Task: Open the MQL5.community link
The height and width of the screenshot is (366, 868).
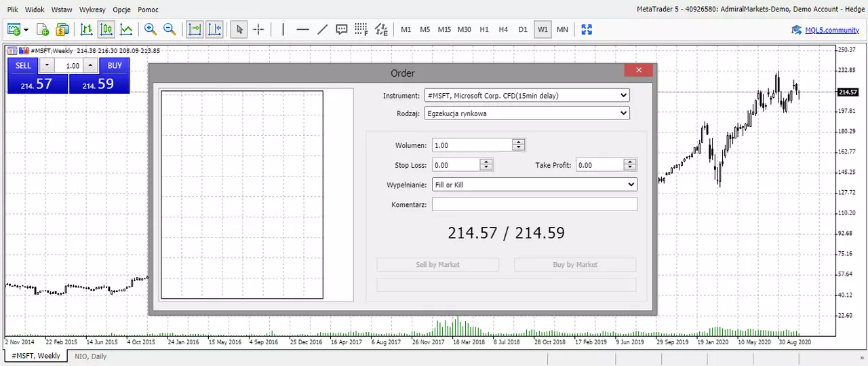Action: [x=825, y=30]
